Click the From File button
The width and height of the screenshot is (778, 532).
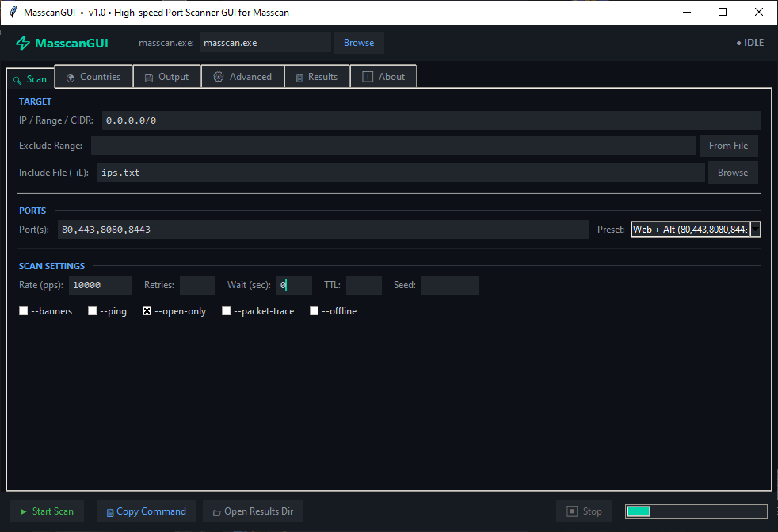(x=728, y=146)
